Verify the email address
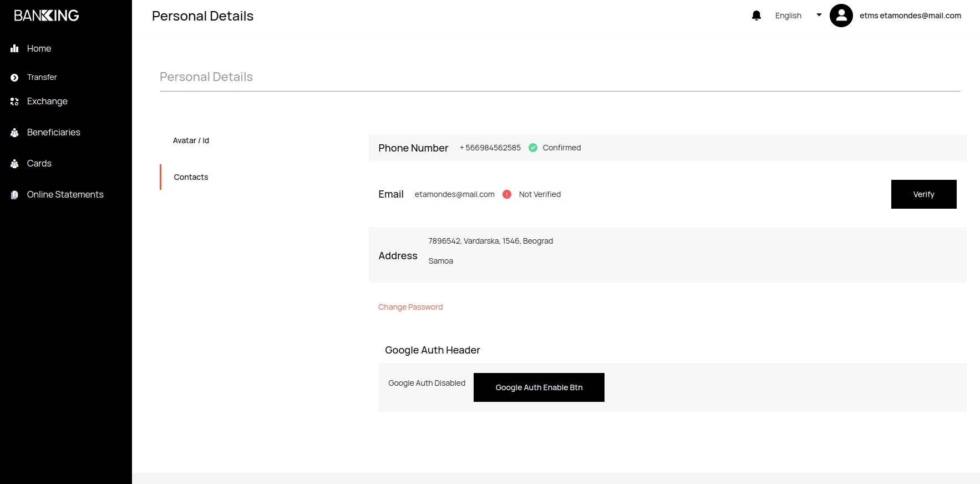980x484 pixels. click(x=923, y=194)
